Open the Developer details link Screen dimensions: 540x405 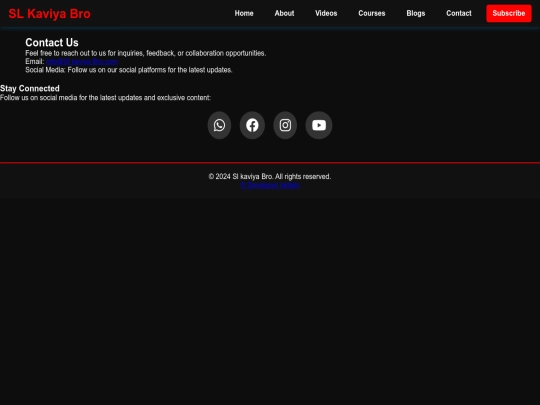point(270,185)
